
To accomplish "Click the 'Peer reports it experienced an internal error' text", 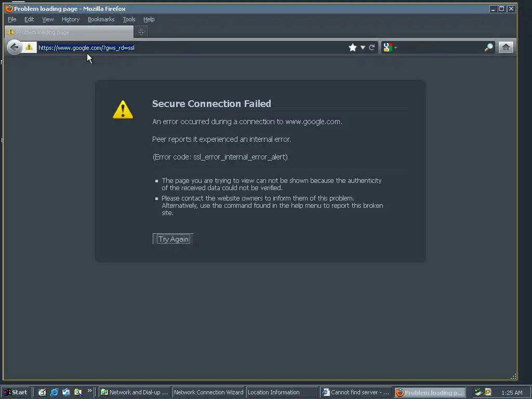I will click(221, 139).
